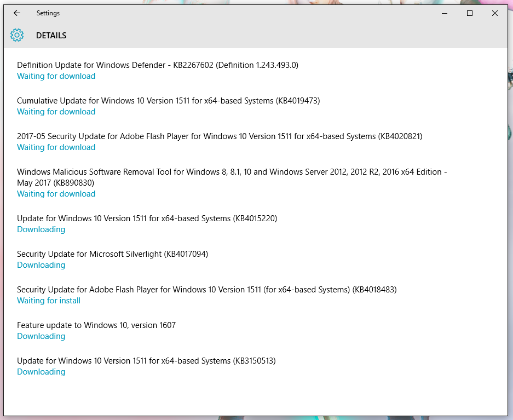The height and width of the screenshot is (420, 513).
Task: Click Downloading under Feature update 1607
Action: pos(41,337)
